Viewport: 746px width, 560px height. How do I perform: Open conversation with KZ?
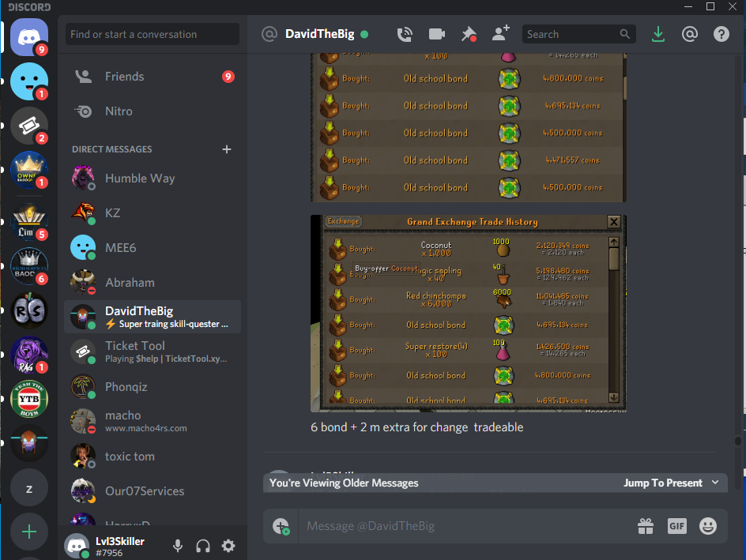click(153, 213)
